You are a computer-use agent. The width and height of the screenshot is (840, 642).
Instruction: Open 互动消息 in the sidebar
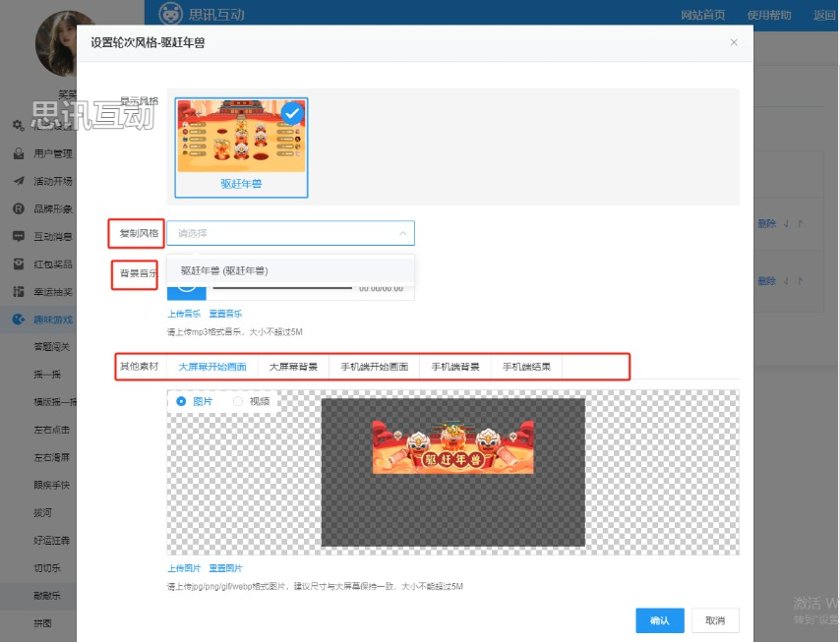(x=52, y=236)
